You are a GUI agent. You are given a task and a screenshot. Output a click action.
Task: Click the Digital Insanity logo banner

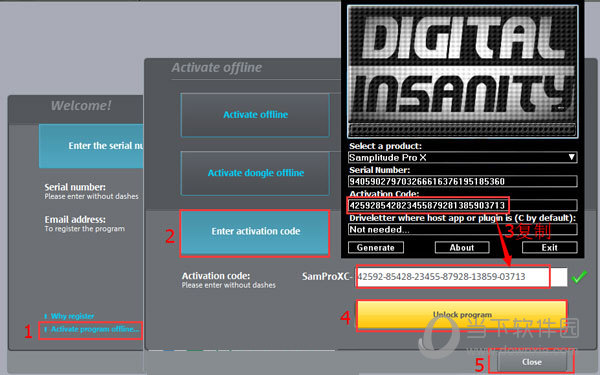coord(462,72)
